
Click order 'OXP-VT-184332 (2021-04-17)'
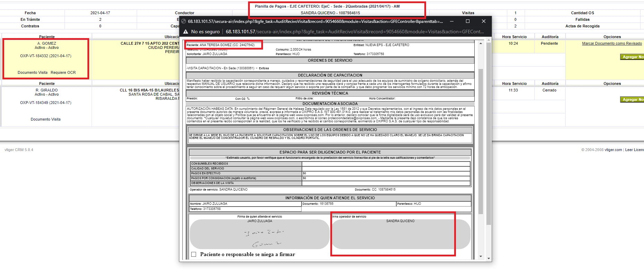[45, 56]
